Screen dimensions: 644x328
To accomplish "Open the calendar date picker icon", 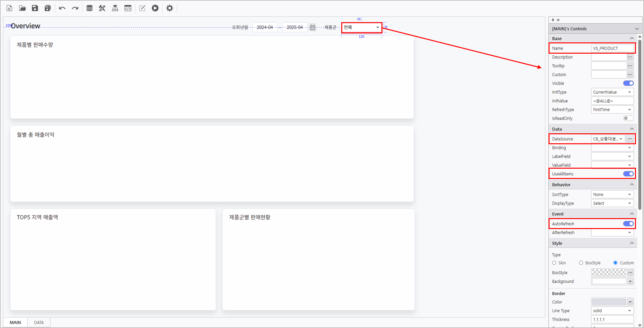I will (x=312, y=28).
